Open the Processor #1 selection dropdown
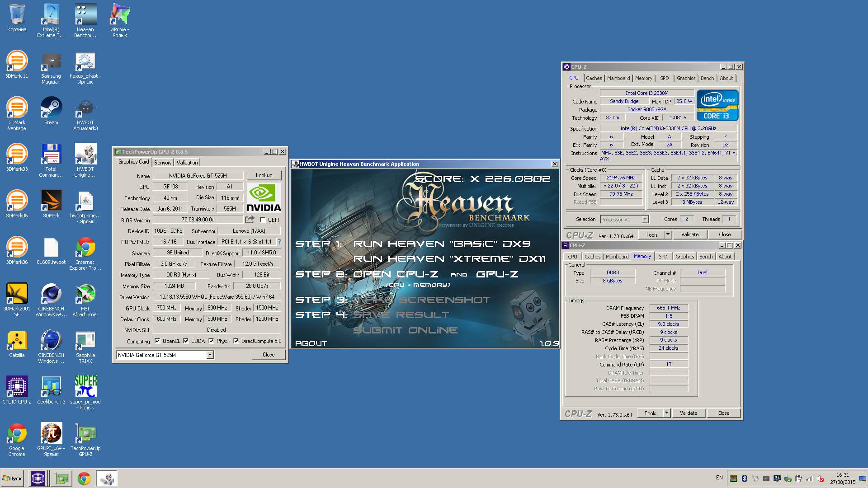868x488 pixels. click(645, 220)
